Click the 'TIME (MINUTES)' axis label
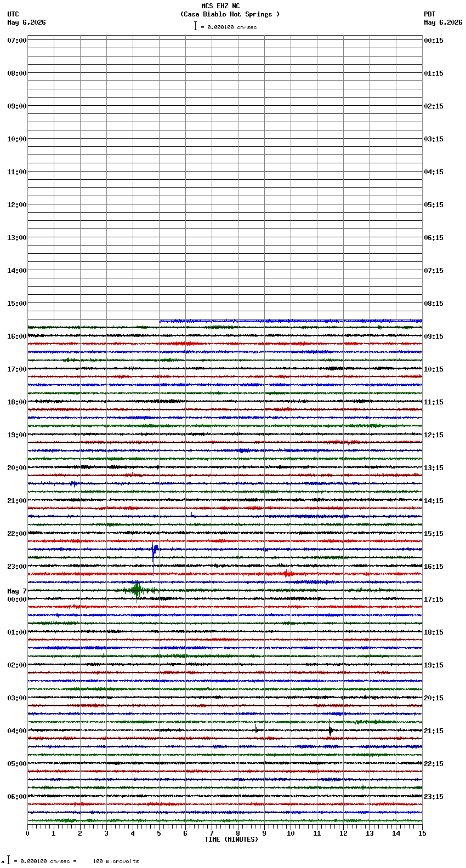466x868 pixels. 231,840
